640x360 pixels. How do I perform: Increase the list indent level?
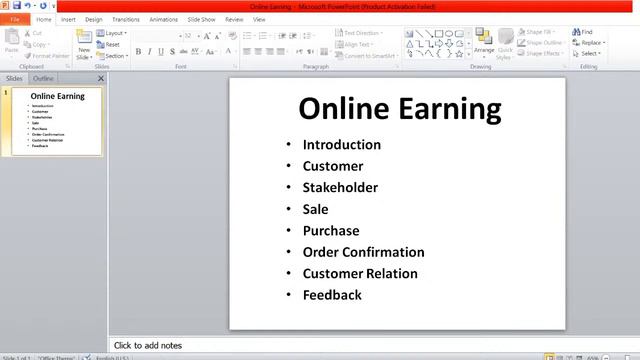pos(293,36)
